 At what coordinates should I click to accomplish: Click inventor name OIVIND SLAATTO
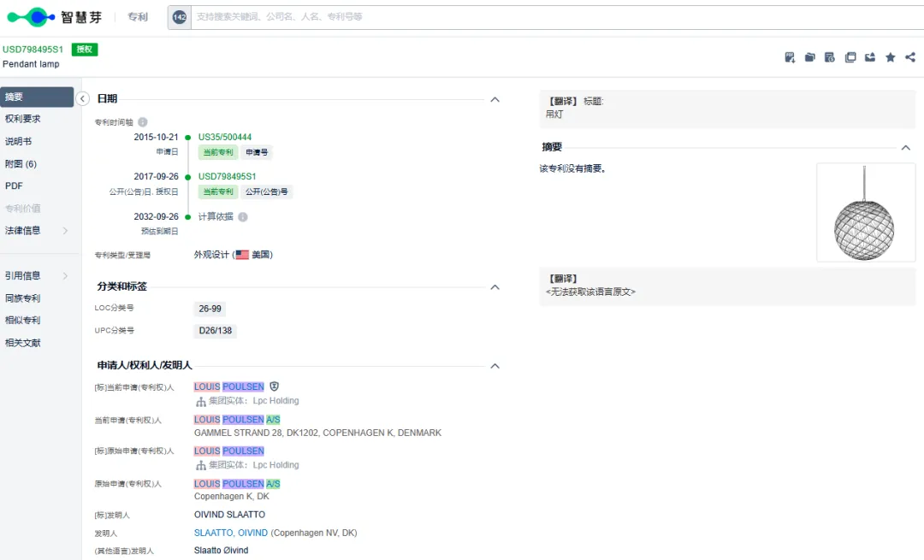tap(229, 515)
